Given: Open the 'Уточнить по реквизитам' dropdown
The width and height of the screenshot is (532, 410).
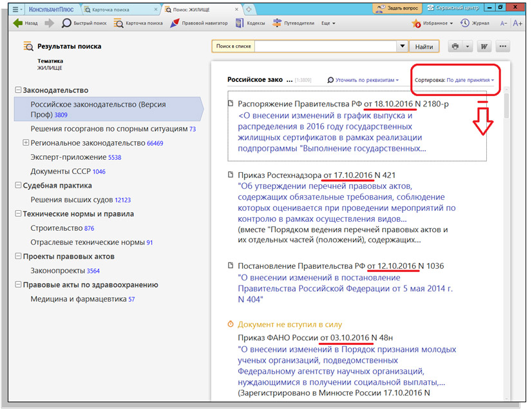Looking at the screenshot, I should point(364,80).
